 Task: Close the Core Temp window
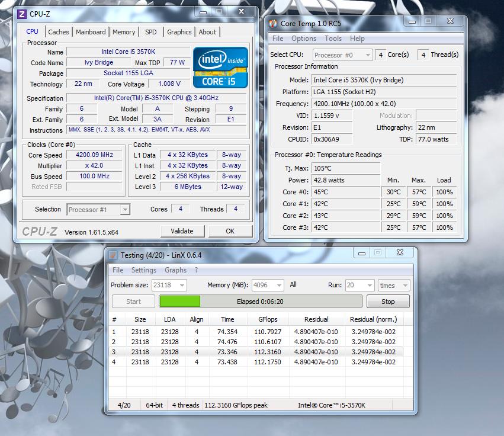(450, 21)
